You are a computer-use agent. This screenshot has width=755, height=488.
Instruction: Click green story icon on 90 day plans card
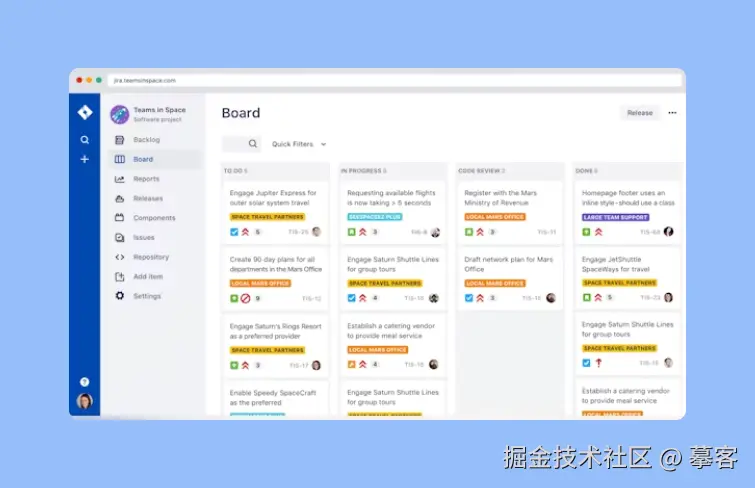coord(234,299)
